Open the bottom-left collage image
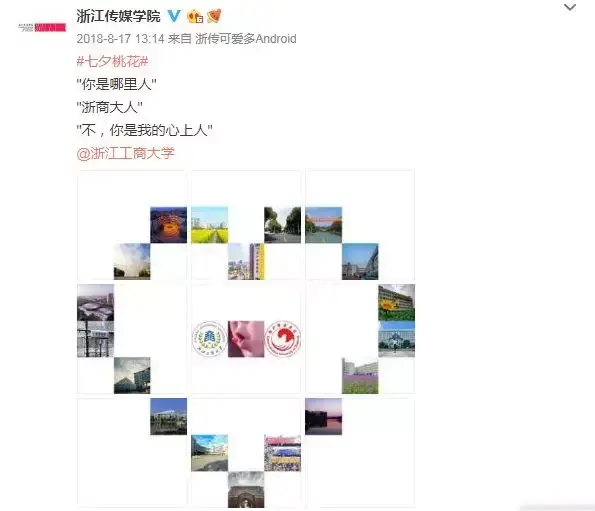This screenshot has height=511, width=595. point(132,453)
